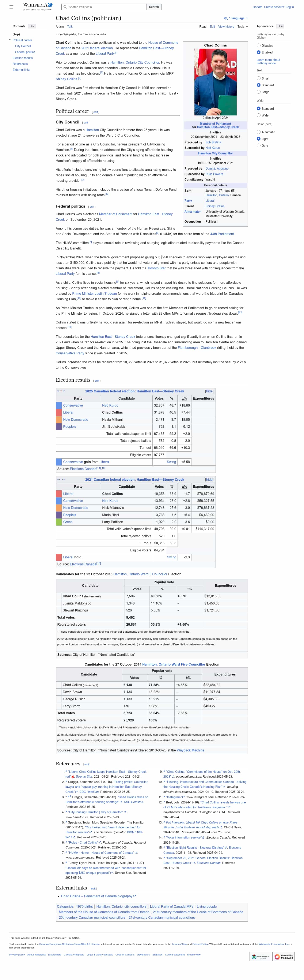Select Dark color mode
The height and width of the screenshot is (980, 304).
click(x=258, y=146)
